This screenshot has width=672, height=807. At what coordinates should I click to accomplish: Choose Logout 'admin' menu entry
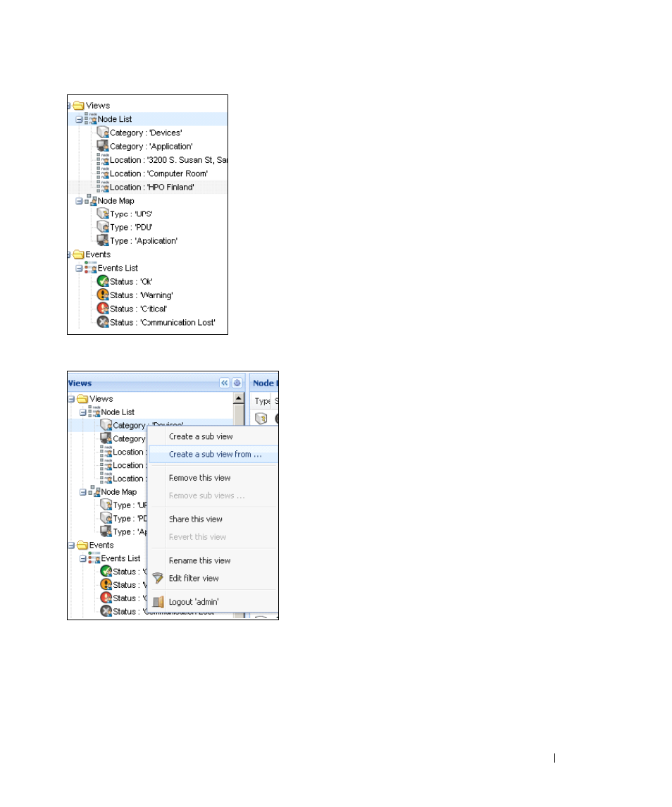[194, 602]
